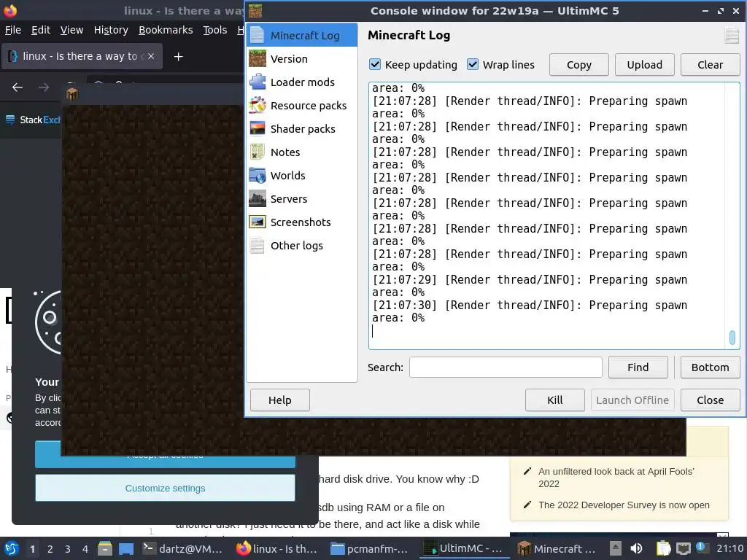Activate the pcmanfm taskbar entry
This screenshot has height=560, width=747.
click(x=369, y=548)
